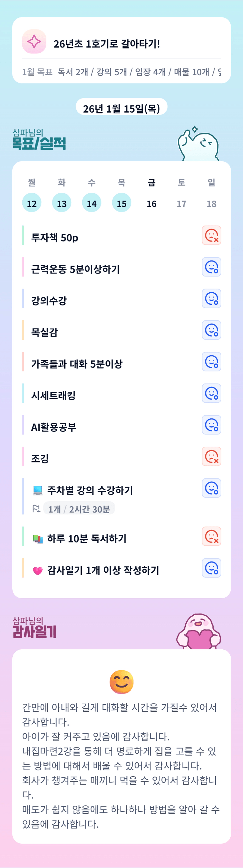
Task: Open the 가족들과 대화 5분이상 goal
Action: (77, 364)
